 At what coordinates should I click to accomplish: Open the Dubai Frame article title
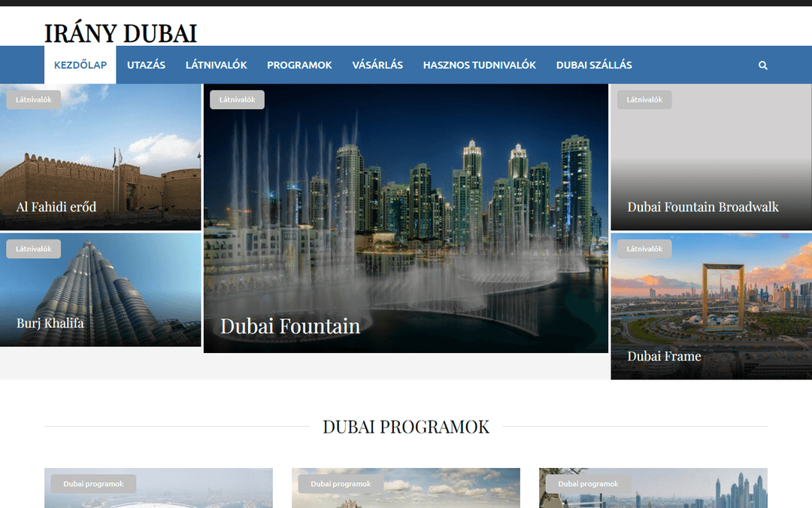[x=664, y=356]
